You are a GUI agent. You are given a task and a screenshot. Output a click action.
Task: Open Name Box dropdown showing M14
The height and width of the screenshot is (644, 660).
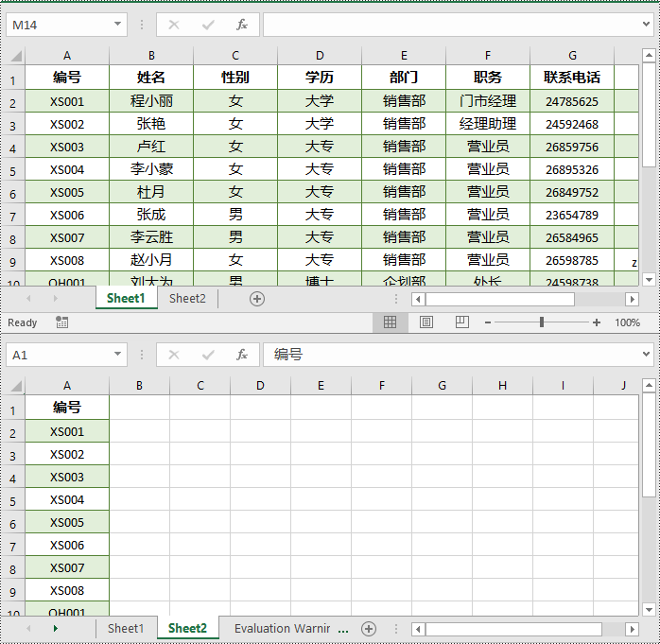click(117, 25)
